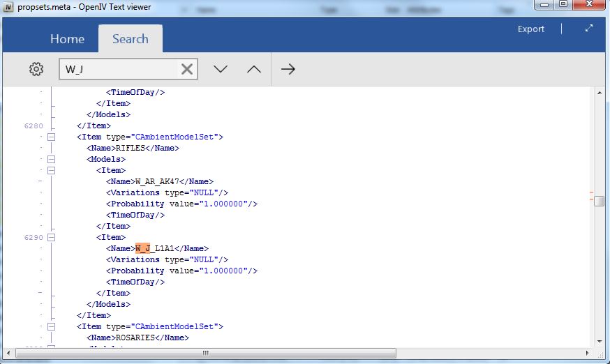Select the Search tab
This screenshot has height=364, width=610.
tap(131, 39)
